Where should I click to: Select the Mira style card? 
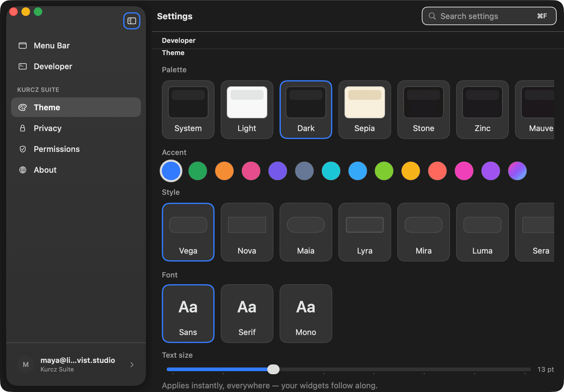(424, 232)
